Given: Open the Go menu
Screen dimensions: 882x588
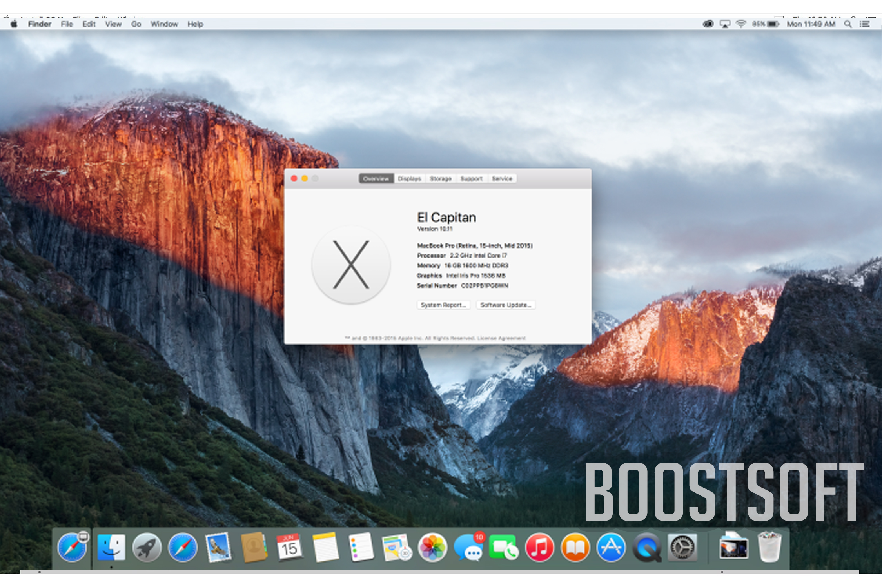Looking at the screenshot, I should [x=136, y=24].
